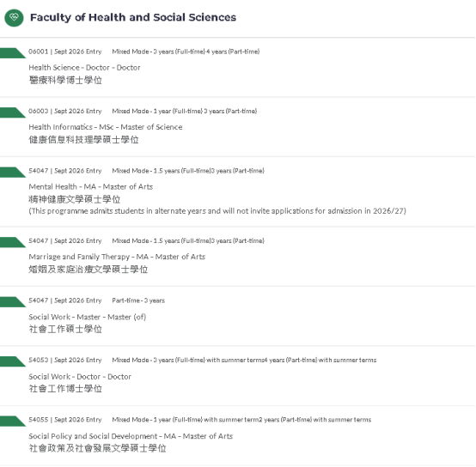Click the alternate years admission note
This screenshot has height=467, width=476.
[217, 211]
